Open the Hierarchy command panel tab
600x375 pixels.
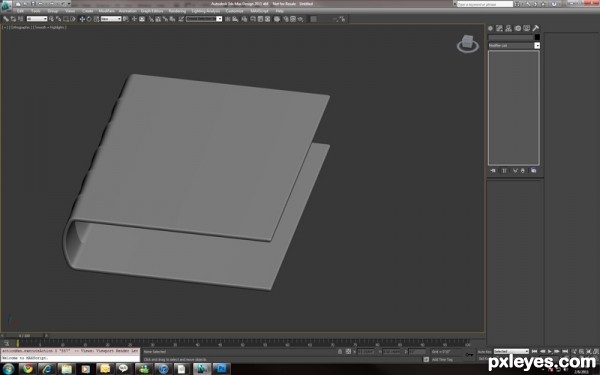509,28
